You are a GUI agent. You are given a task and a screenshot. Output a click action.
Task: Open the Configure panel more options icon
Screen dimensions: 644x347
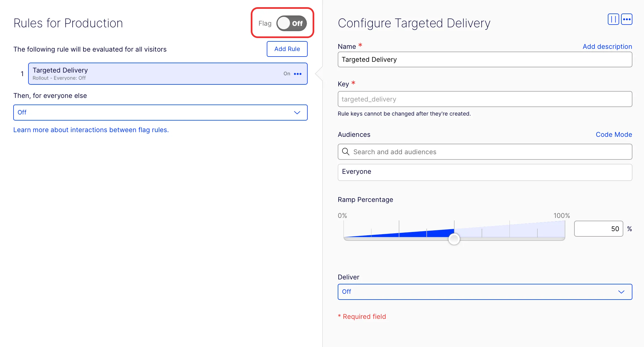(x=627, y=19)
